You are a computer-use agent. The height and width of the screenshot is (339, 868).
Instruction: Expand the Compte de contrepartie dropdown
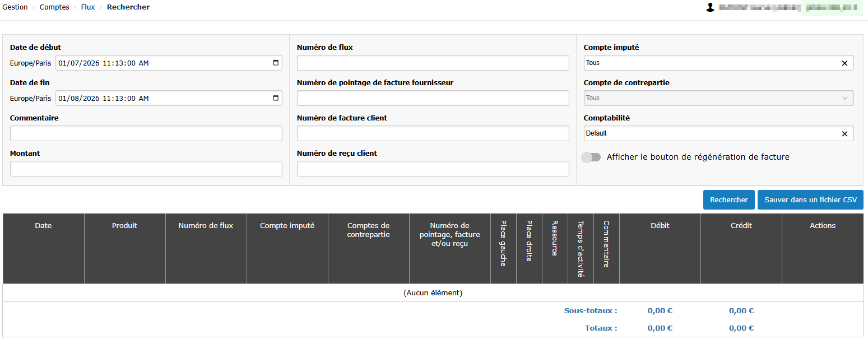coord(718,98)
